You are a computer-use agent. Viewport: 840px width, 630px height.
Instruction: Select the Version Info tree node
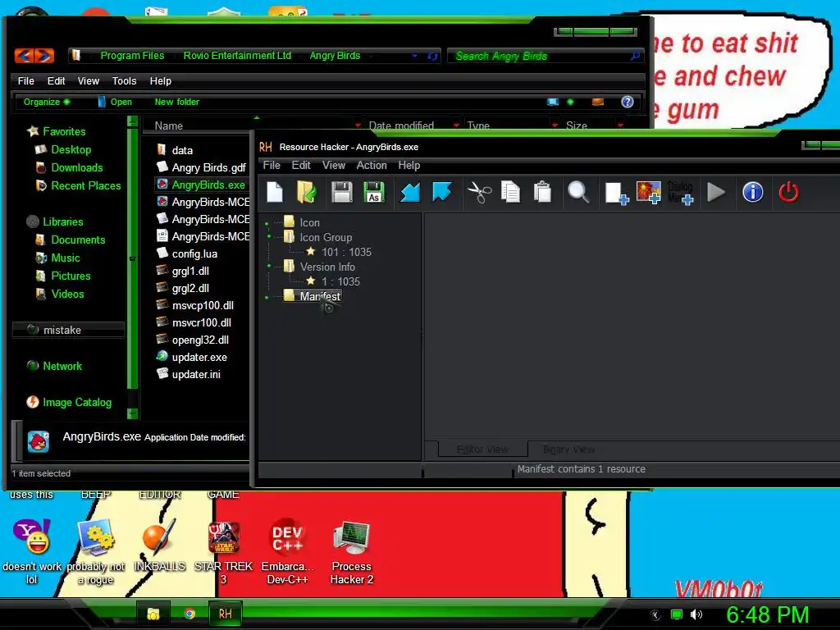click(327, 267)
